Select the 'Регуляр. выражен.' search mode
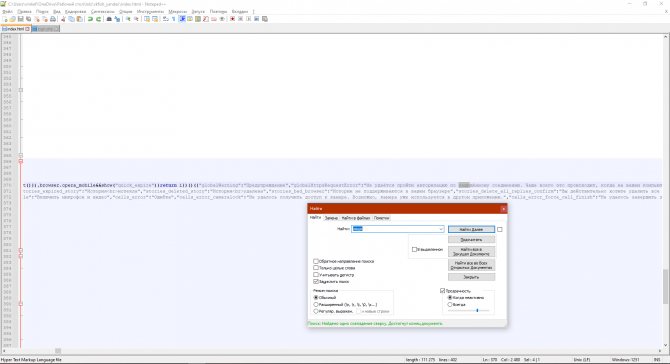Screen dimensions: 670x364 316,311
